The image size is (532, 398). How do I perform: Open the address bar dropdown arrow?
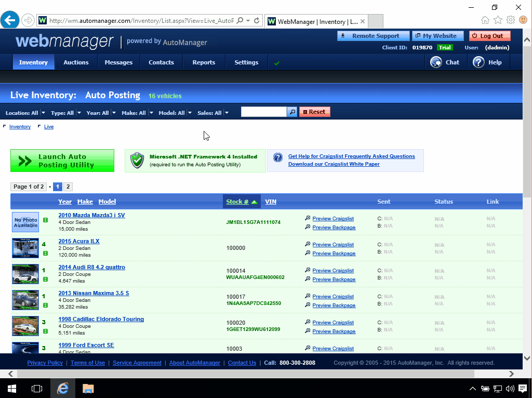[x=248, y=20]
